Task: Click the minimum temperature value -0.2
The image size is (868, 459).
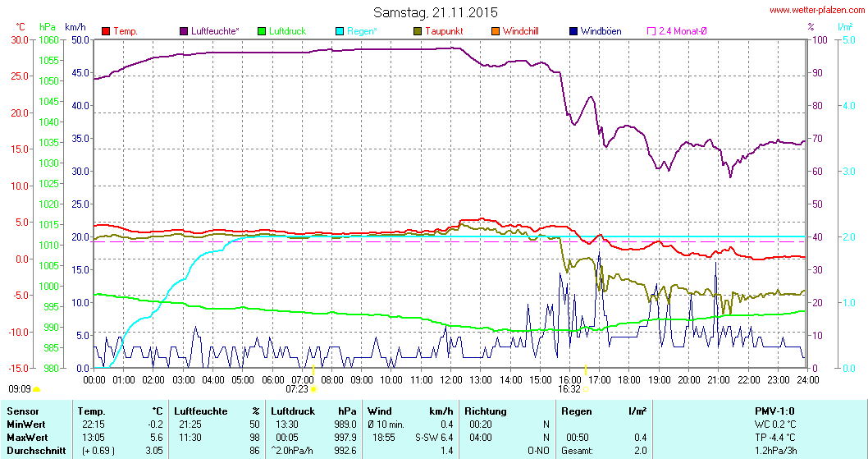Action: 156,425
